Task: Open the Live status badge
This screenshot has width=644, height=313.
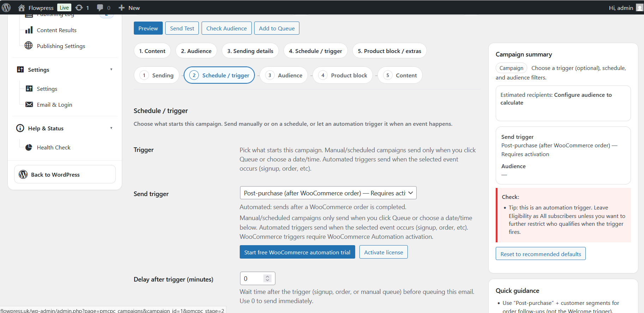Action: tap(64, 7)
